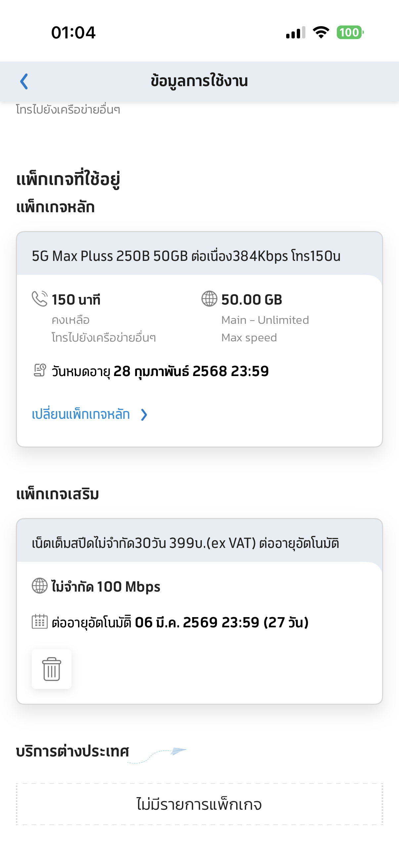Tap the globe icon beside ไม่จำกัด 100 Mbps
The width and height of the screenshot is (399, 868).
(x=40, y=586)
